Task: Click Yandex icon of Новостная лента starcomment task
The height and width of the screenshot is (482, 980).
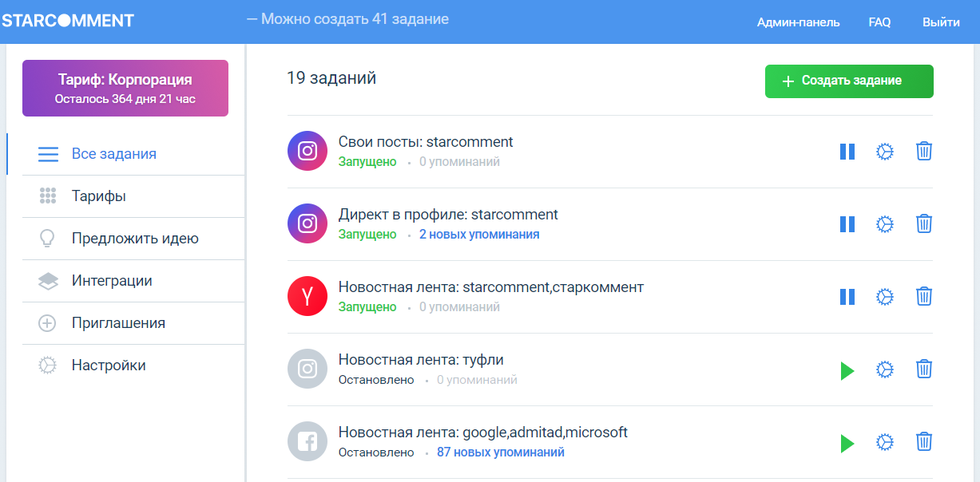Action: 307,296
